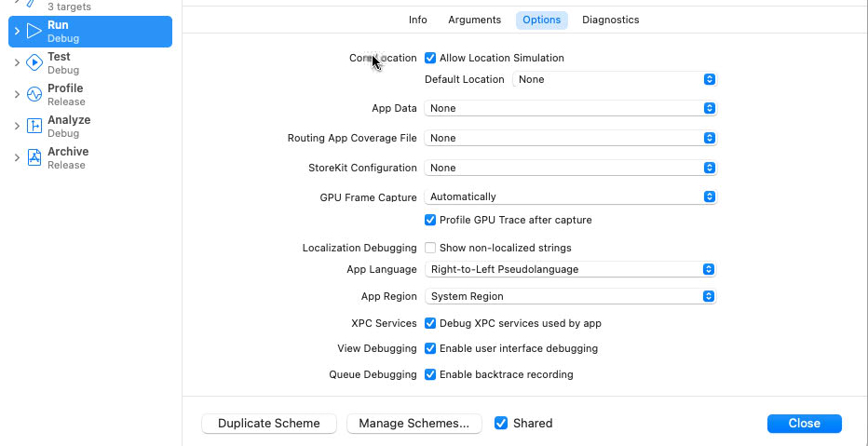Disable Allow Location Simulation checkbox

tap(430, 58)
